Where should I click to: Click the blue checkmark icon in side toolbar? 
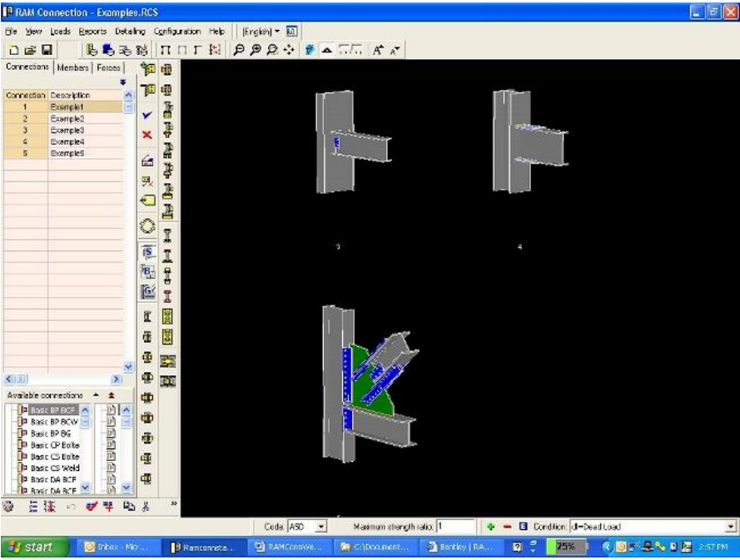click(x=147, y=115)
